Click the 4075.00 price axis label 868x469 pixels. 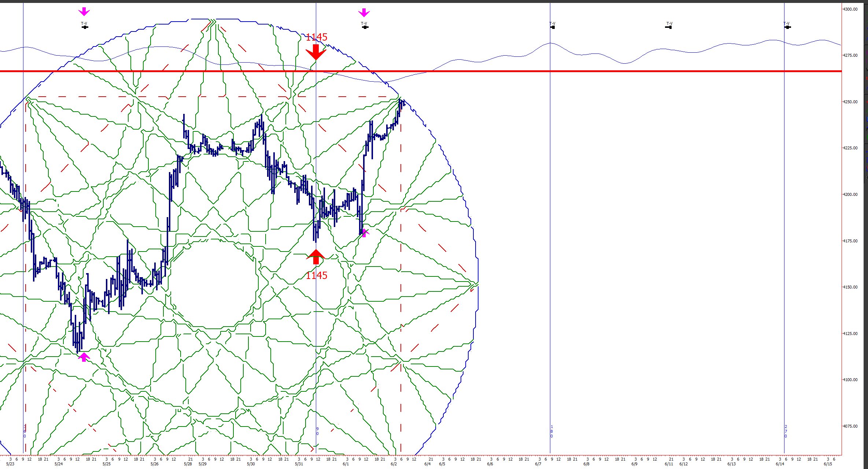(x=850, y=426)
